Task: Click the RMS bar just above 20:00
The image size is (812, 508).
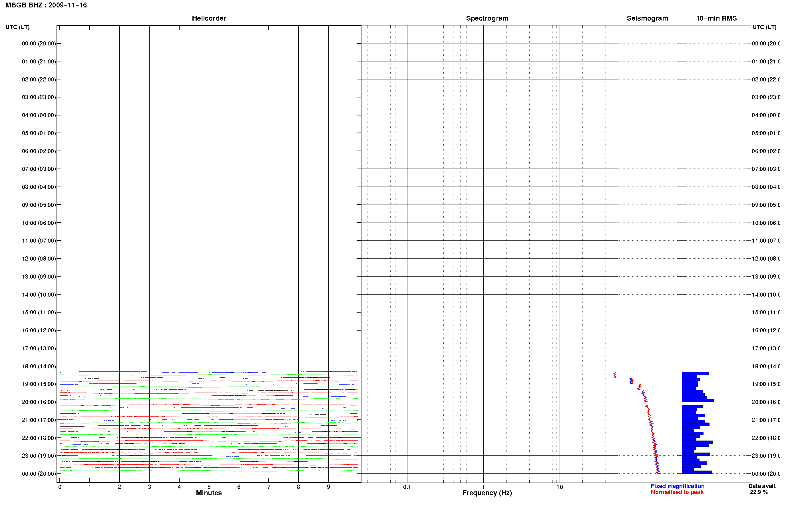Action: tap(698, 401)
